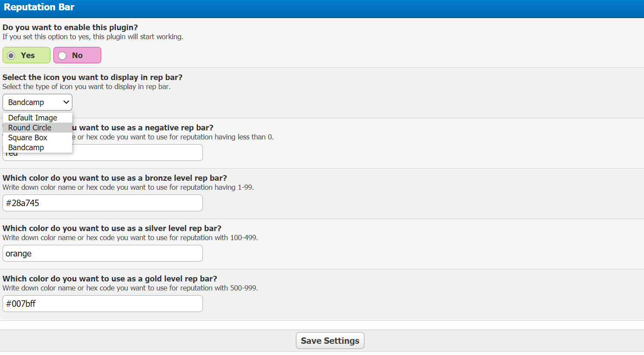Viewport: 644px width, 355px height.
Task: Select Square Box in the icon list
Action: point(28,138)
